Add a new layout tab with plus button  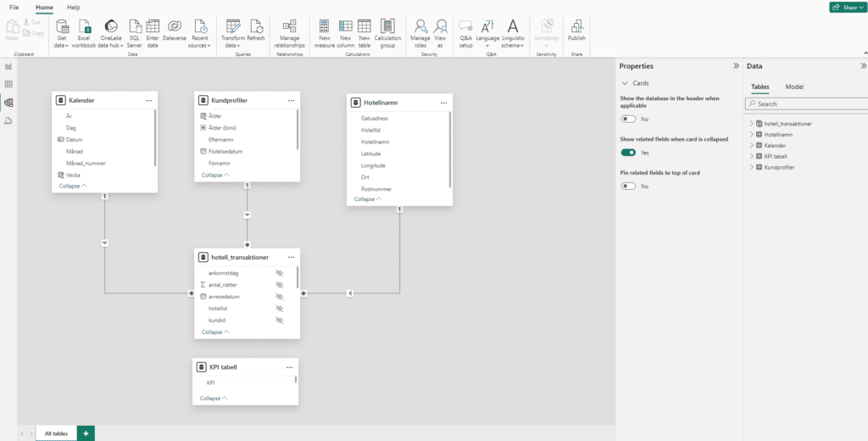click(85, 433)
